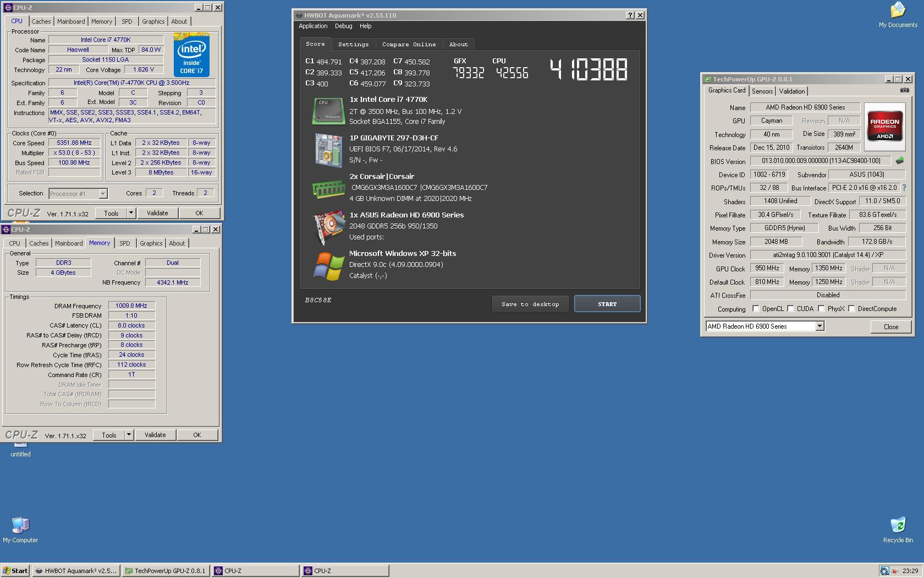Open the Mainboard tab in top CPU-Z
Viewport: 924px width, 578px height.
coord(71,21)
